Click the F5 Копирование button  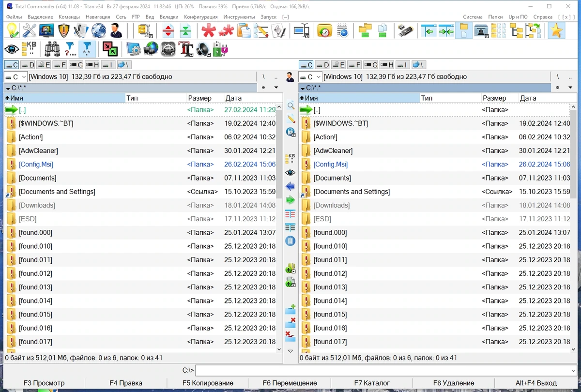(208, 383)
